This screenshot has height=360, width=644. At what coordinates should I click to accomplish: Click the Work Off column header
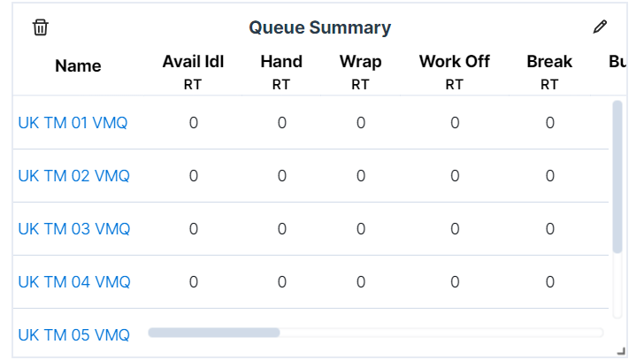click(x=454, y=62)
